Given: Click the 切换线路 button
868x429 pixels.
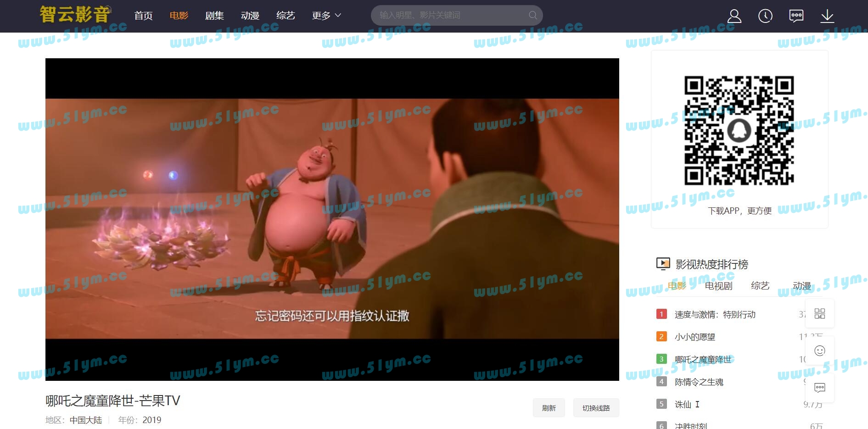Looking at the screenshot, I should pyautogui.click(x=596, y=408).
